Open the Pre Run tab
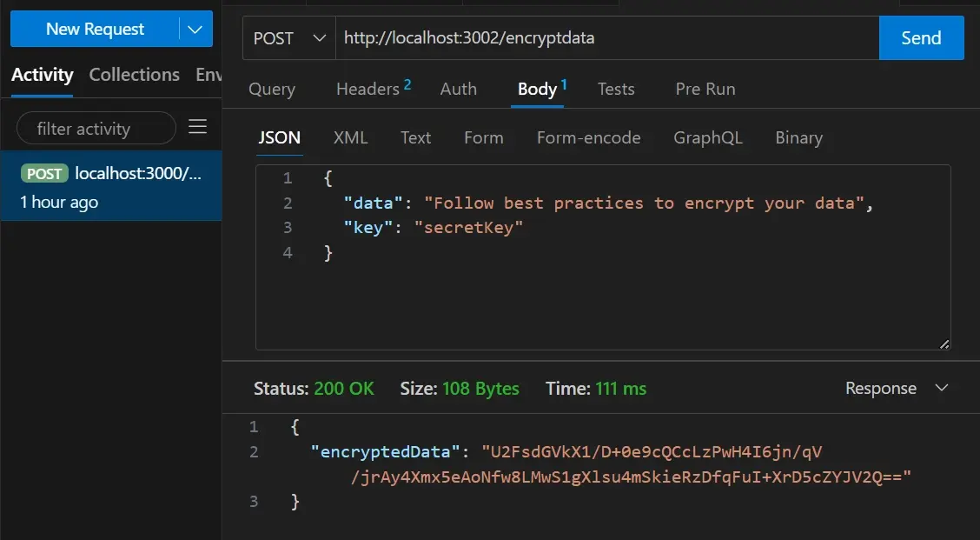Image resolution: width=980 pixels, height=540 pixels. pos(705,89)
